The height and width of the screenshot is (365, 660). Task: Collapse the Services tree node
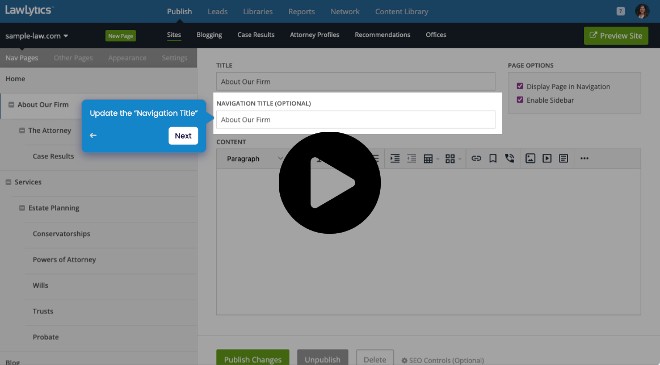pos(8,182)
